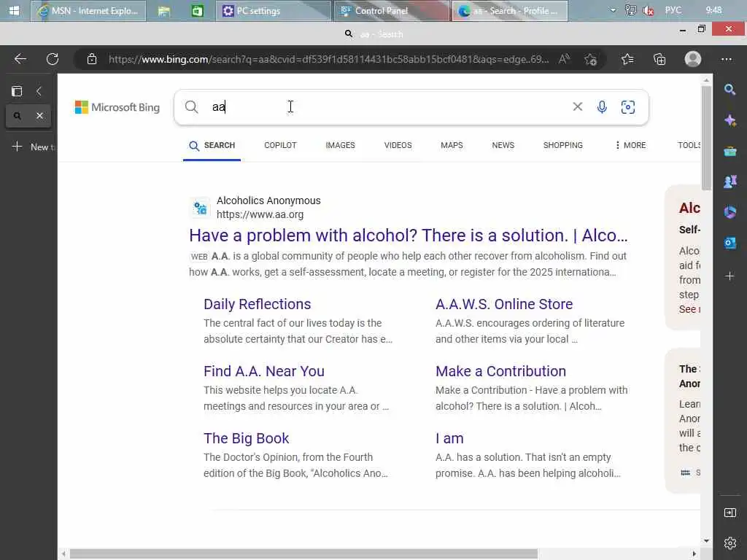Open the Alcoholics Anonymous main result title
747x560 pixels.
coord(409,236)
